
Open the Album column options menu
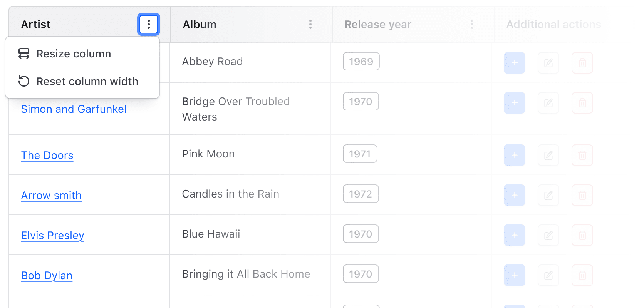pos(310,25)
